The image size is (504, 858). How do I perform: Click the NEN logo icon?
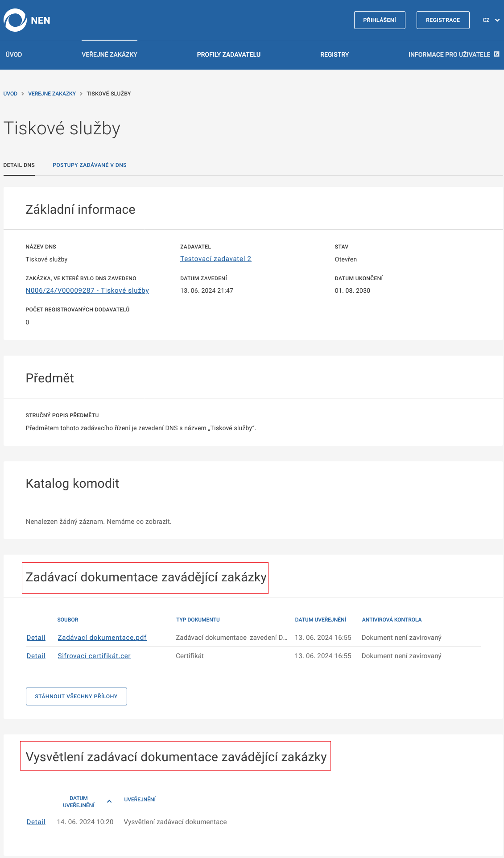point(14,20)
